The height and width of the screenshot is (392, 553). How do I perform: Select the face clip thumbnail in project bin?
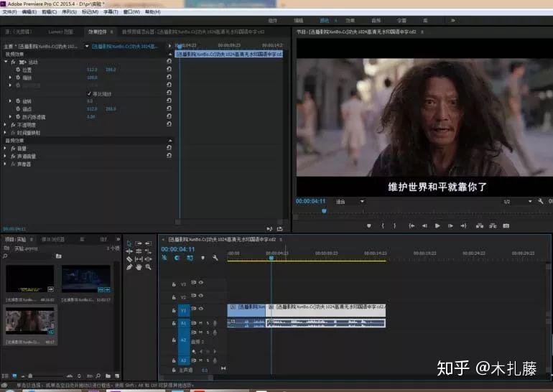[x=30, y=320]
